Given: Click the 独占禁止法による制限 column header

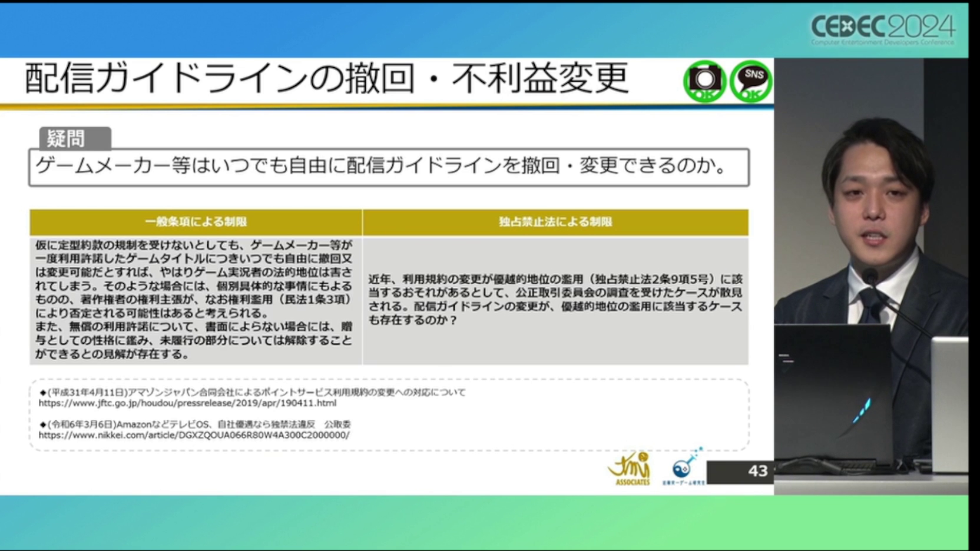Looking at the screenshot, I should pos(555,222).
